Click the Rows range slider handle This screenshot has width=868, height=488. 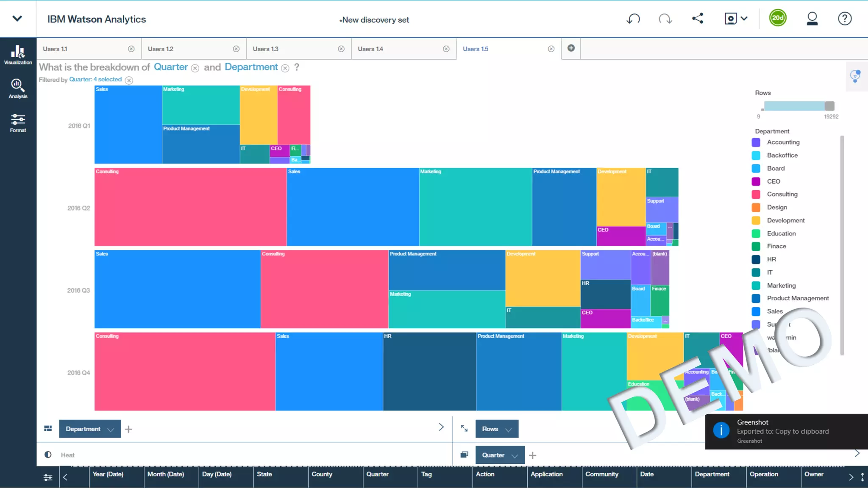coord(829,106)
